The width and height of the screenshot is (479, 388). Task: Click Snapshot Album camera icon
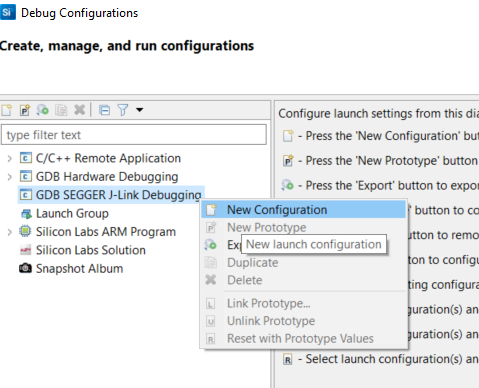point(25,268)
